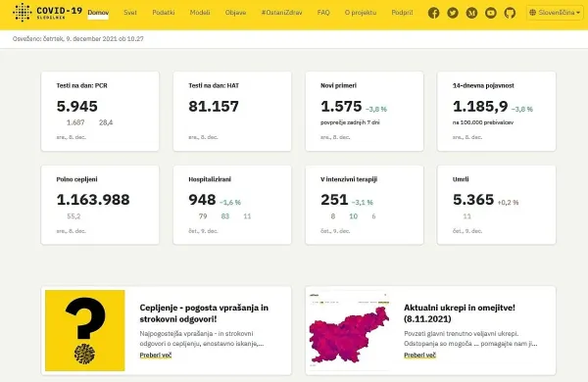
Task: Click the question mark vaccination thumbnail
Action: pyautogui.click(x=84, y=330)
